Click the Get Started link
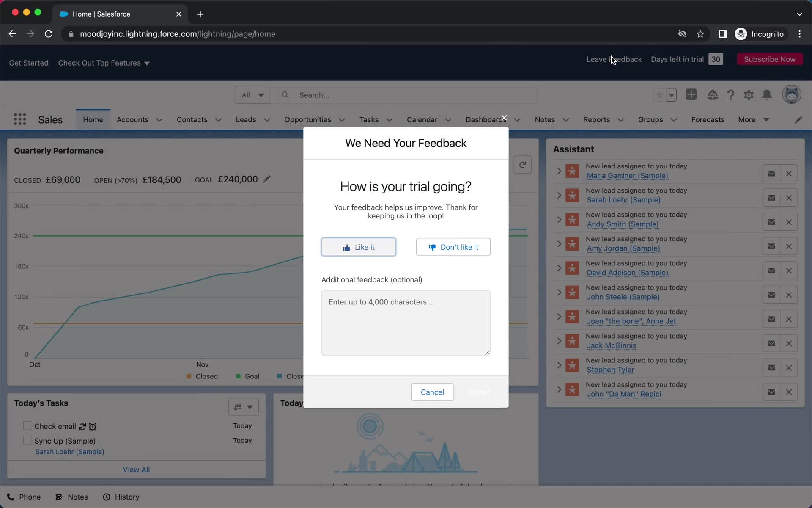Image resolution: width=812 pixels, height=508 pixels. tap(29, 63)
